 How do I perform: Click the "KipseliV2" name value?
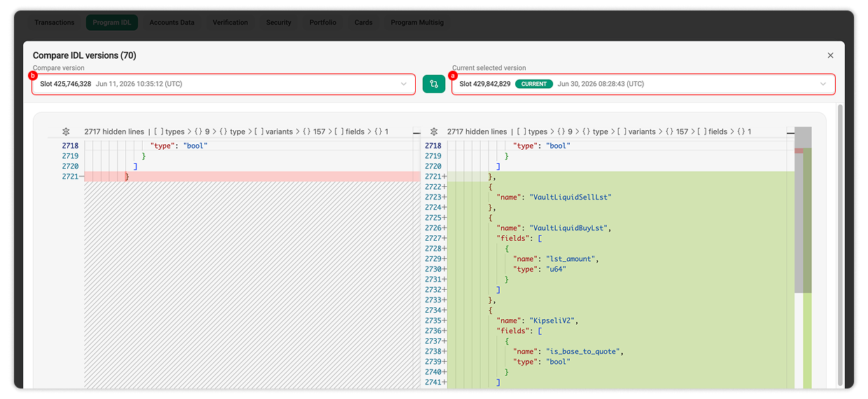553,321
